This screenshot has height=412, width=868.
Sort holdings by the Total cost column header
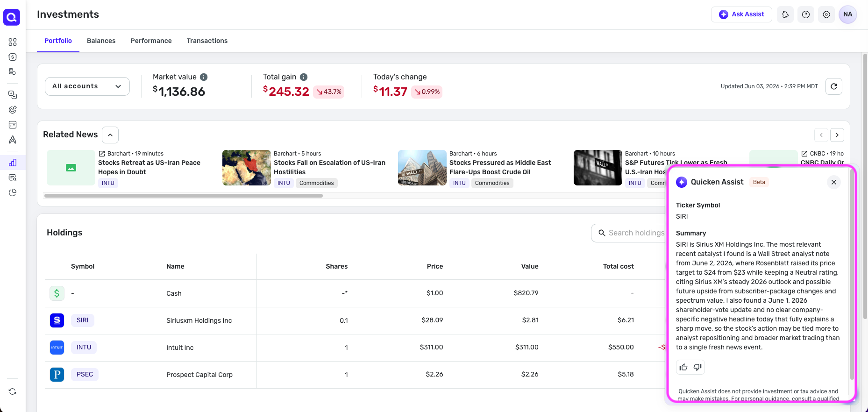[619, 267]
